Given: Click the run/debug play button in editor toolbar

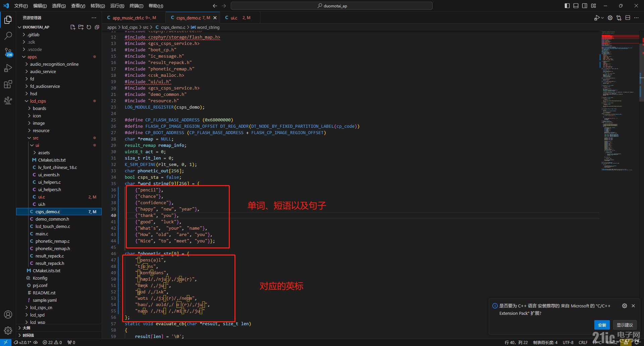Looking at the screenshot, I should (x=597, y=18).
